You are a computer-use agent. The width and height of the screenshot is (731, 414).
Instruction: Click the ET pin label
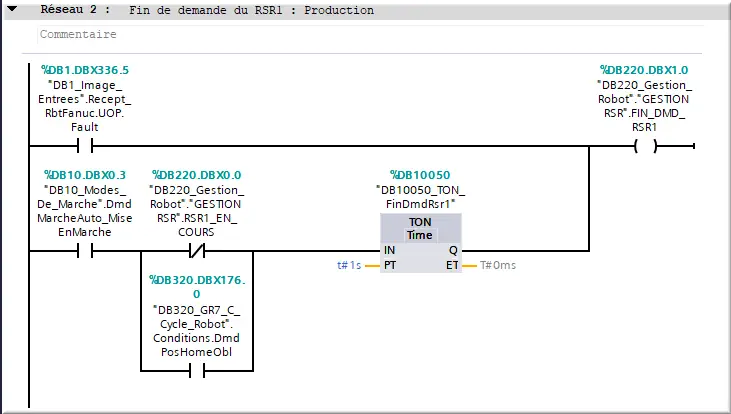click(x=452, y=265)
